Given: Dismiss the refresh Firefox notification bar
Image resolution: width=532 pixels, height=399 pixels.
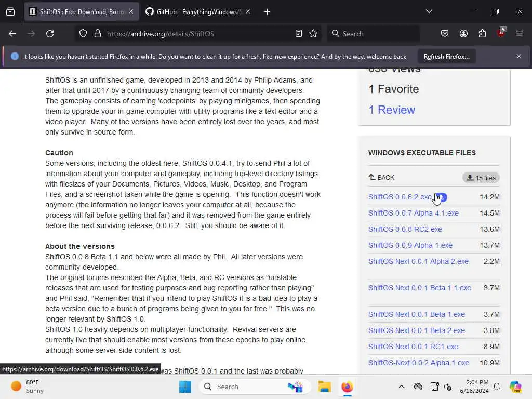Looking at the screenshot, I should click(x=519, y=56).
